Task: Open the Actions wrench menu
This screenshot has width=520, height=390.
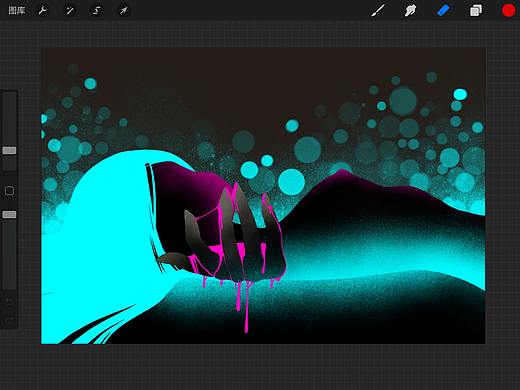Action: (42, 11)
